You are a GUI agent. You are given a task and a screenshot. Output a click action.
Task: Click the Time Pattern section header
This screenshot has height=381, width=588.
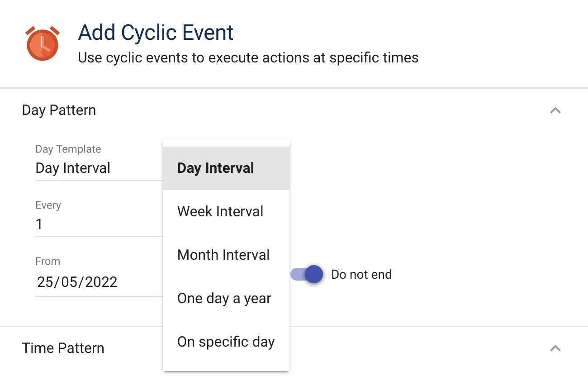[63, 348]
